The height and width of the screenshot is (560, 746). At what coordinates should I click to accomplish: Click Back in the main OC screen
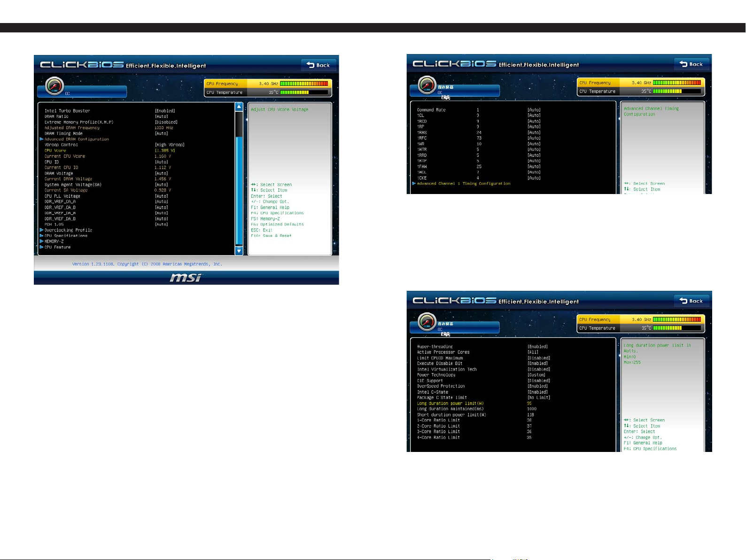(319, 65)
